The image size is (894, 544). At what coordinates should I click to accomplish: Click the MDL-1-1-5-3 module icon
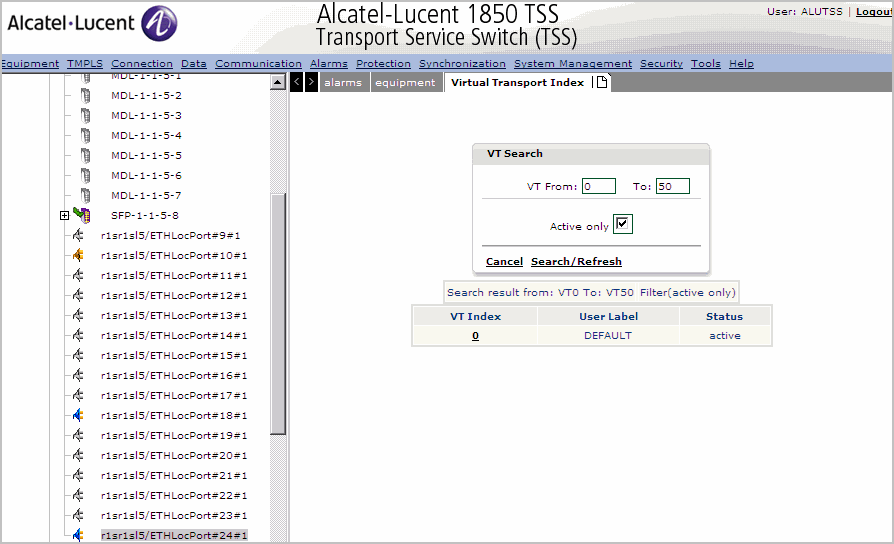tap(86, 115)
